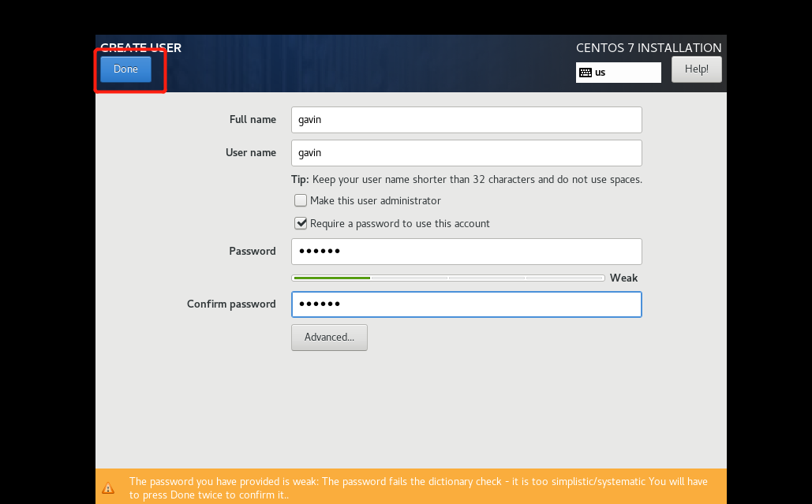812x504 pixels.
Task: Click the blue Done button
Action: (125, 69)
